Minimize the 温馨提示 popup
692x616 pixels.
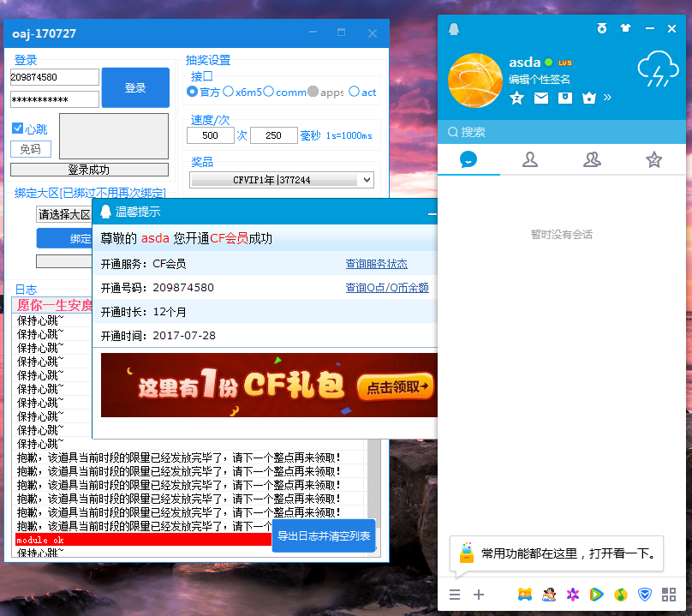tap(432, 214)
